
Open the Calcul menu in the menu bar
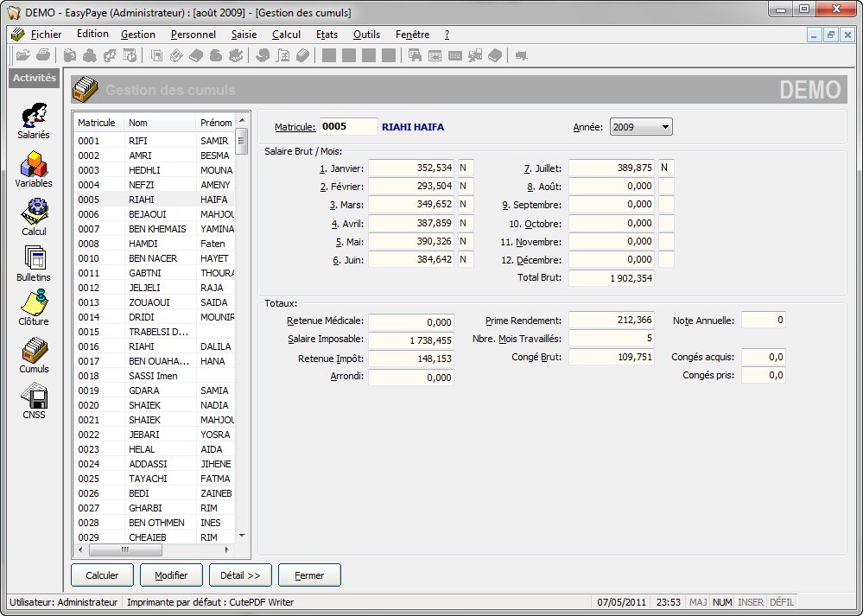(x=286, y=35)
